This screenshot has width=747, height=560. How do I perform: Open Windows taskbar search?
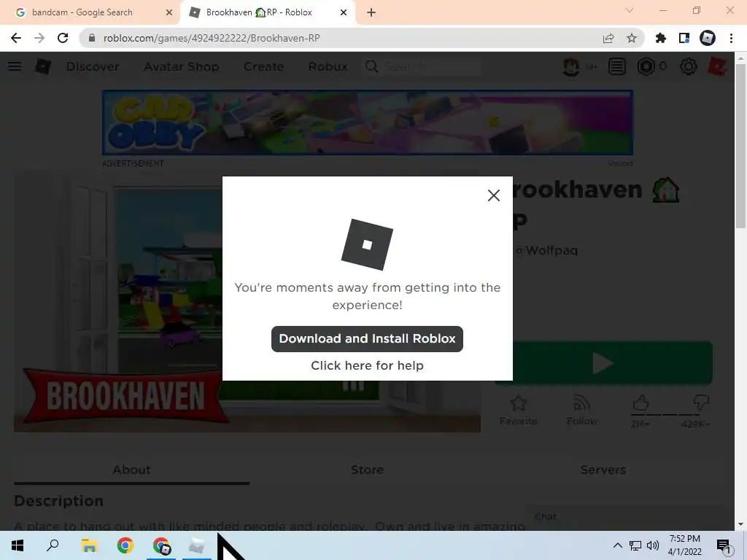[53, 545]
